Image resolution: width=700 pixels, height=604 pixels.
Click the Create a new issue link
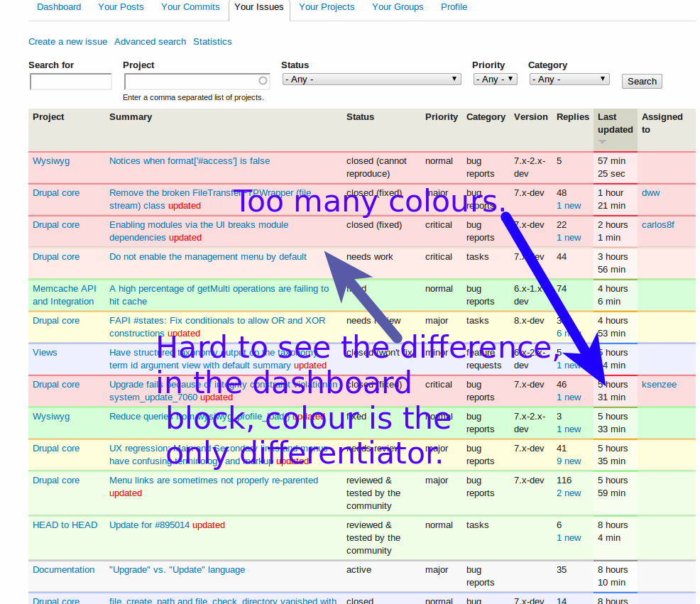coord(68,42)
